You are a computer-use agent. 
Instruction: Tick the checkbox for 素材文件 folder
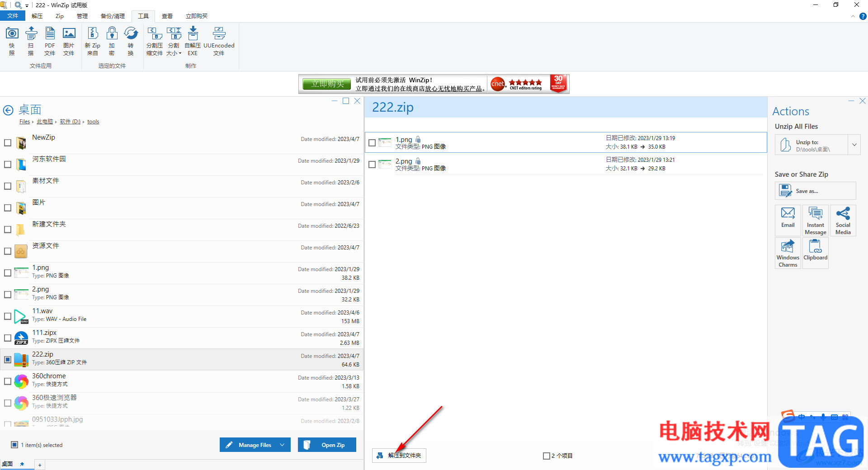coord(8,186)
